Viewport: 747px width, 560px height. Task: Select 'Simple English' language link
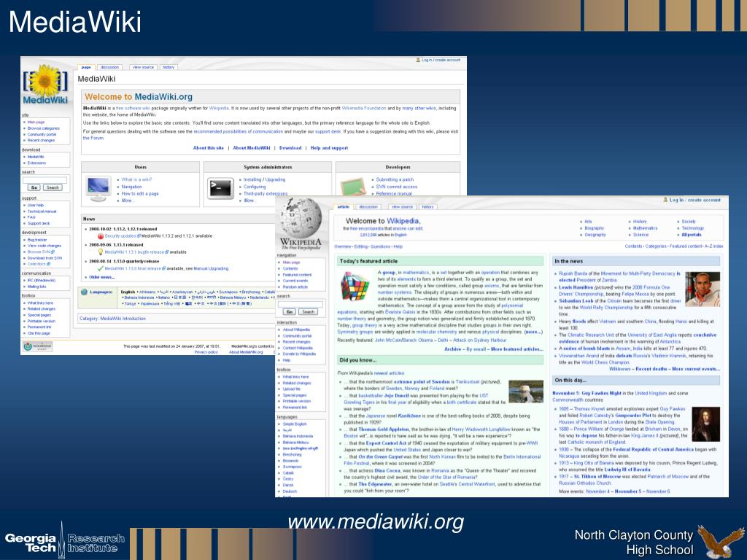pos(295,424)
